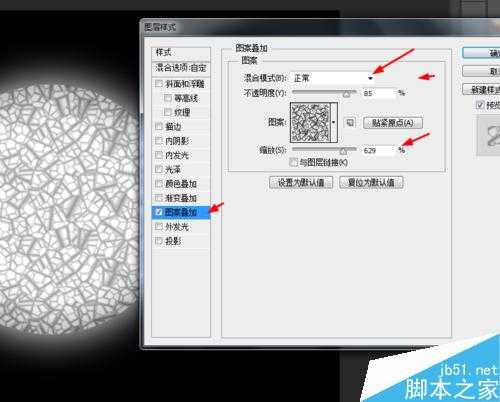Screen dimensions: 500x402
Task: Confirm dialog with 确定 button
Action: point(481,53)
